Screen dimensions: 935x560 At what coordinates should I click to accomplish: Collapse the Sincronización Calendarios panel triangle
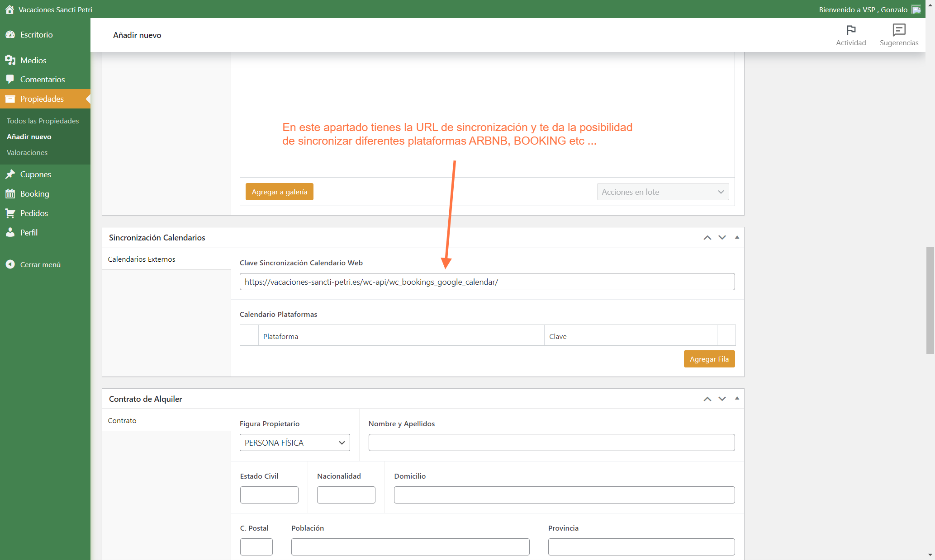(x=737, y=237)
